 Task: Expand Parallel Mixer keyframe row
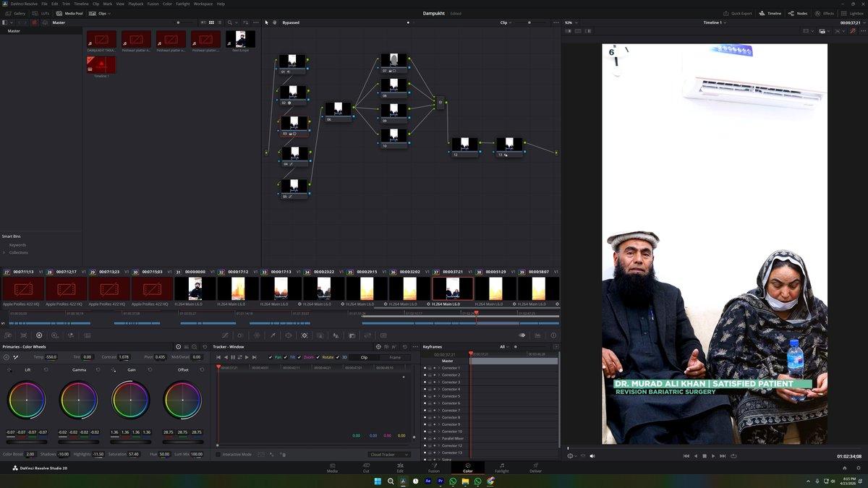438,438
